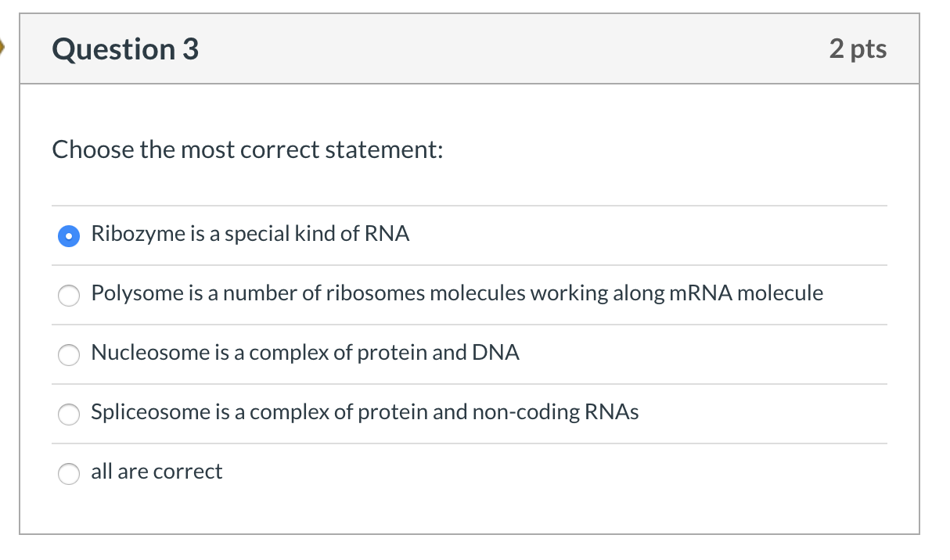Click the "all are correct" answer label
The image size is (950, 560).
click(x=157, y=472)
